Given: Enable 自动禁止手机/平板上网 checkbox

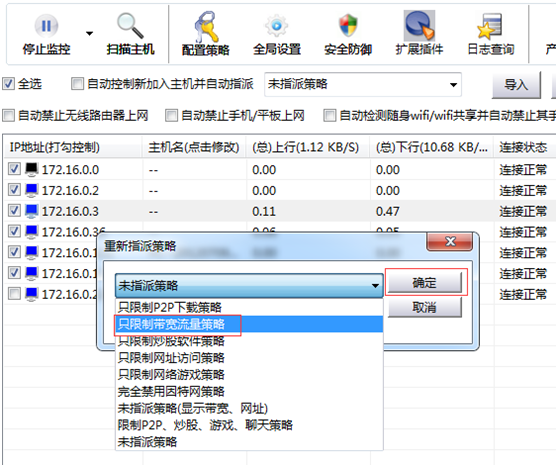Looking at the screenshot, I should point(171,115).
